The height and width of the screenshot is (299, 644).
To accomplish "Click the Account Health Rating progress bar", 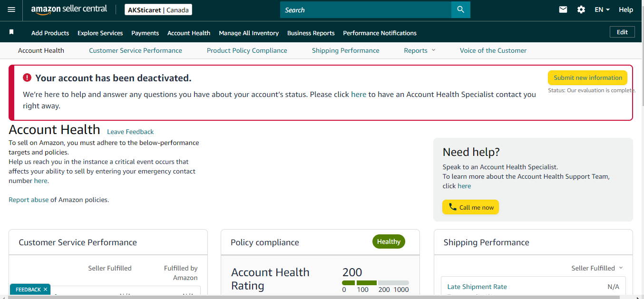I will [375, 283].
